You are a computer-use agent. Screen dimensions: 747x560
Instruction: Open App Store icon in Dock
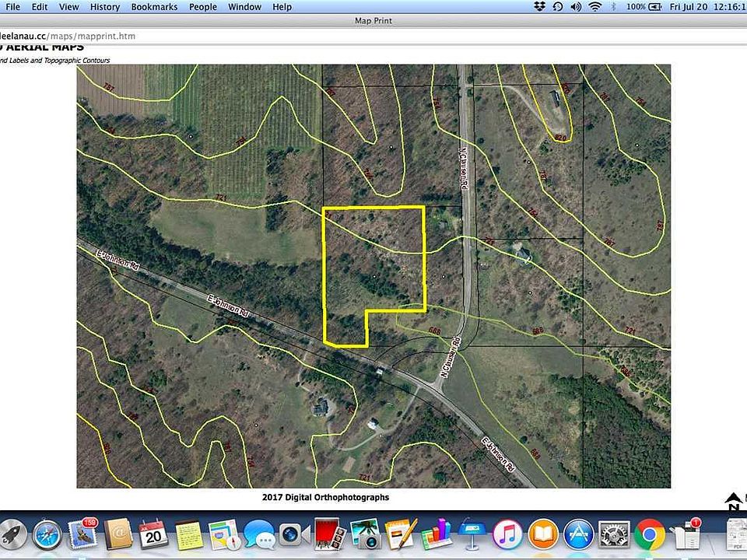(x=578, y=535)
